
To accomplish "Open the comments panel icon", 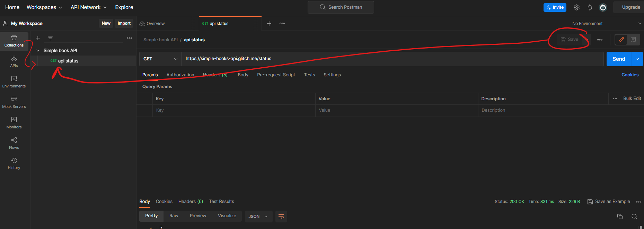I will (x=633, y=40).
